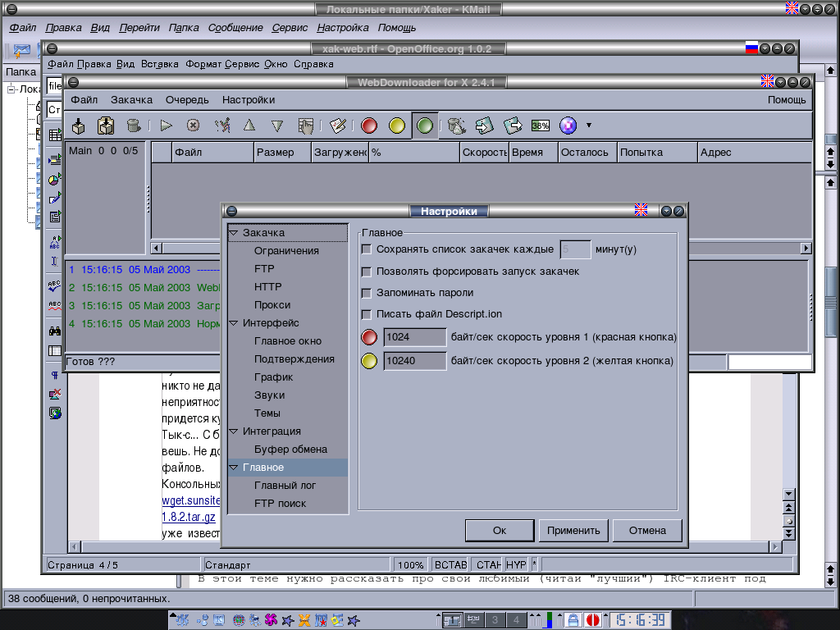Click the KMail new message envelope icon

point(21,51)
